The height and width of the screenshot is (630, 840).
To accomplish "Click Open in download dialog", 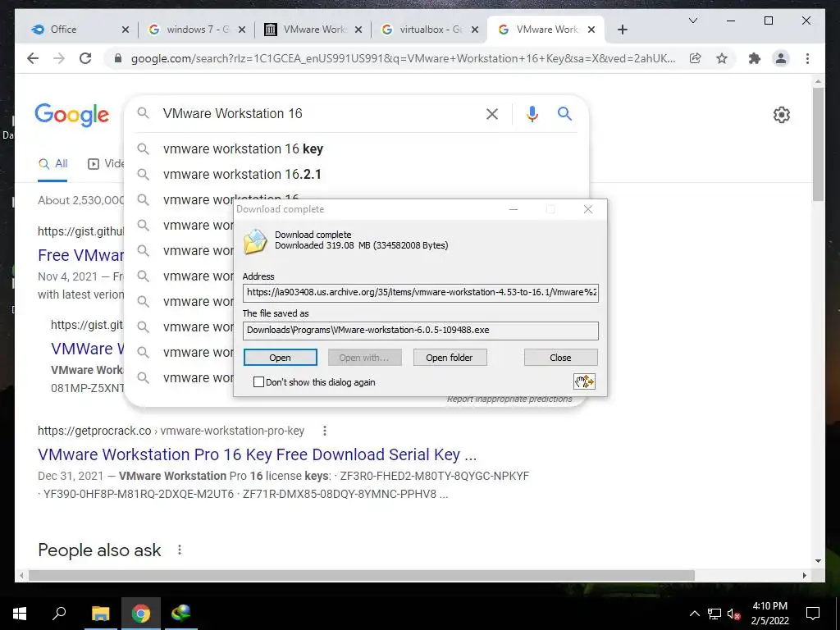I will (281, 358).
